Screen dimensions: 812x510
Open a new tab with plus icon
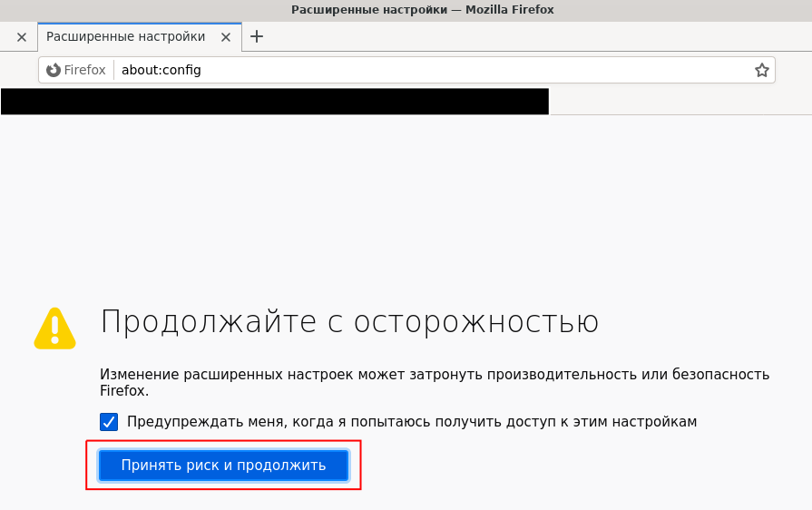257,36
